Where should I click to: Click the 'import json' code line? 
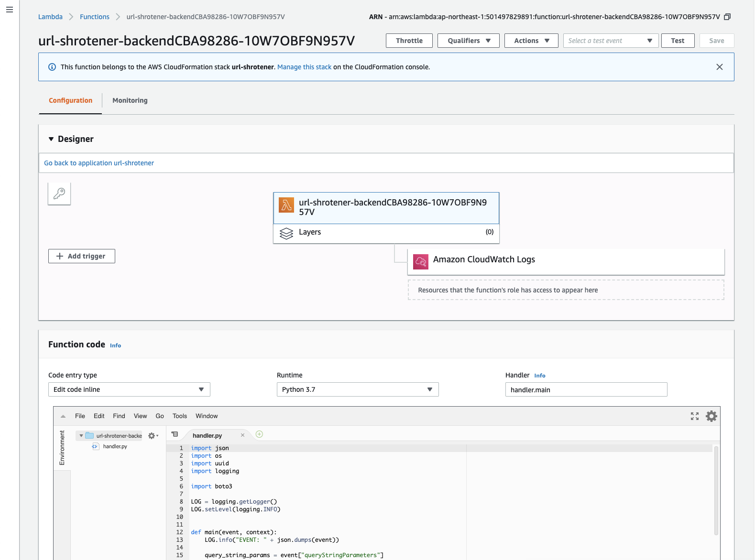tap(210, 448)
